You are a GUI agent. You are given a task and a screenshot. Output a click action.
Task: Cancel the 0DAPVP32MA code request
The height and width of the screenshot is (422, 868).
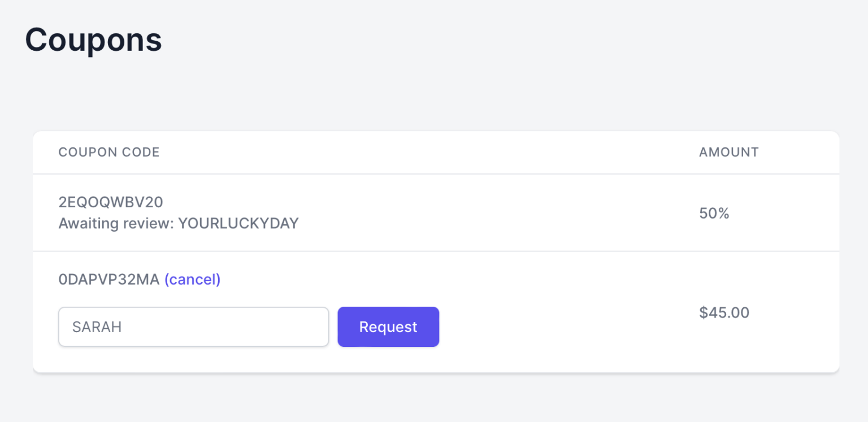click(x=192, y=279)
